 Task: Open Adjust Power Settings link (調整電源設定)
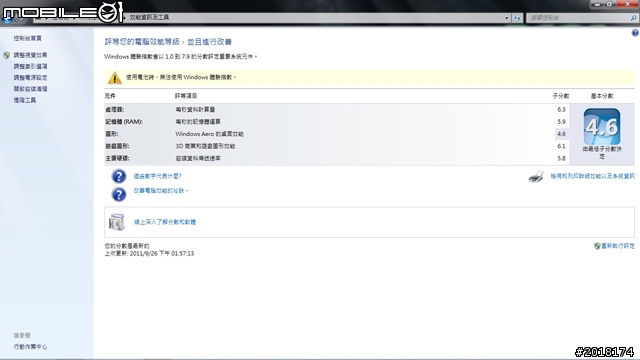pyautogui.click(x=30, y=78)
